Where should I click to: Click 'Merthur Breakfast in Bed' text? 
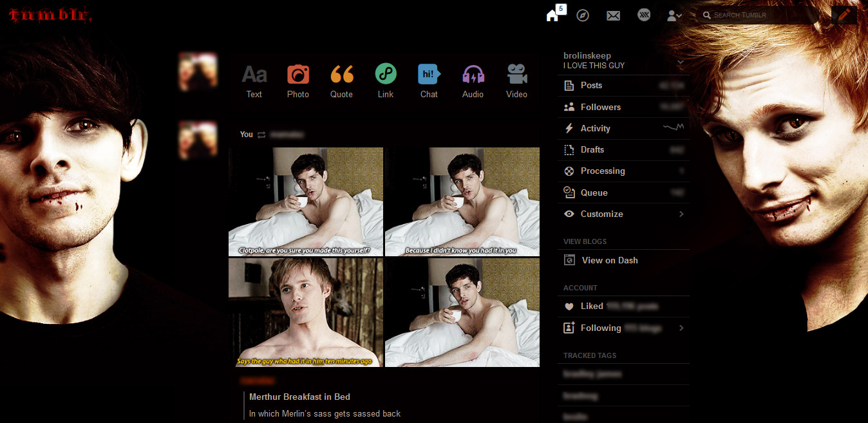299,397
